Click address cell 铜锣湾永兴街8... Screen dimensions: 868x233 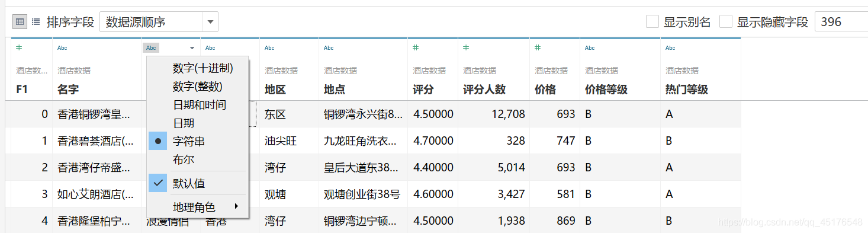point(363,114)
